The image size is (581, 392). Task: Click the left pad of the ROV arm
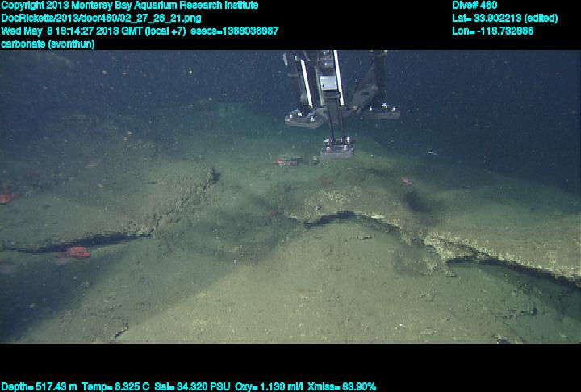[x=303, y=120]
